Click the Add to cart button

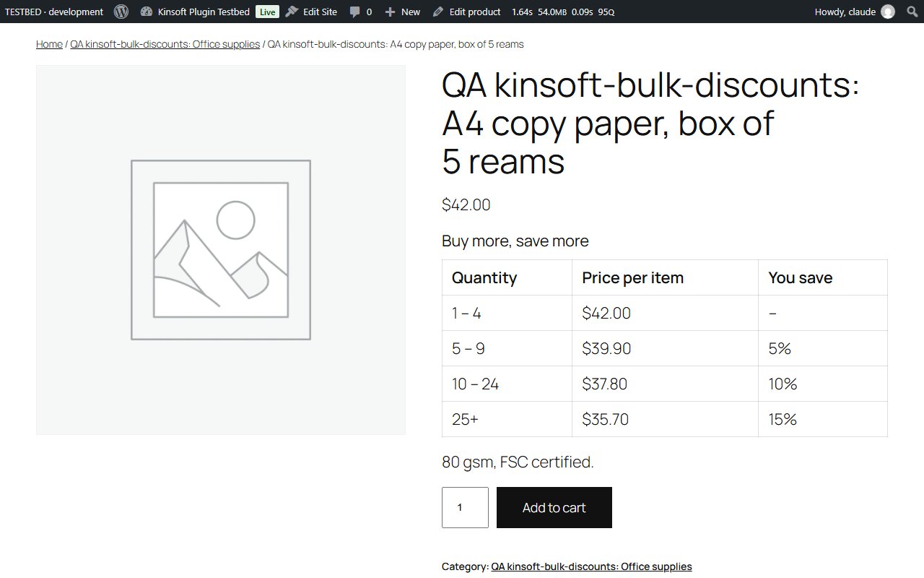554,507
